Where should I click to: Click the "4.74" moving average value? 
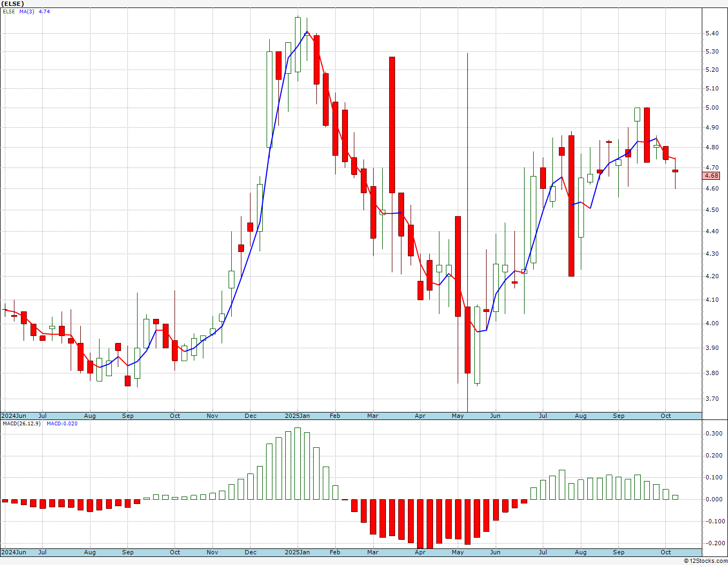point(44,11)
